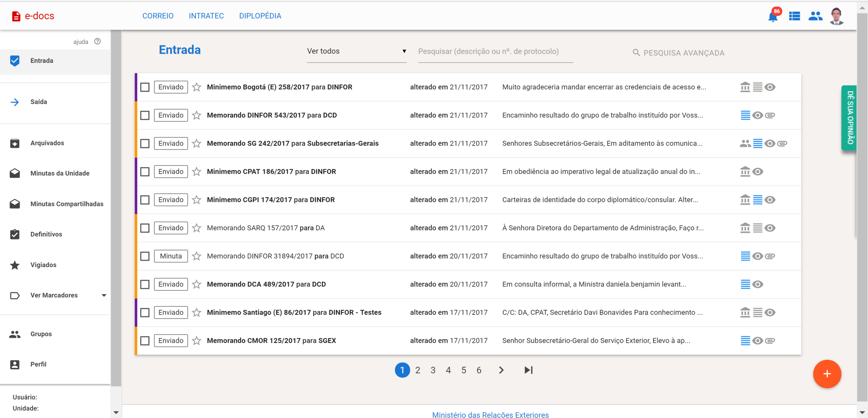
Task: Open the notifications bell with 86 badge
Action: 773,16
